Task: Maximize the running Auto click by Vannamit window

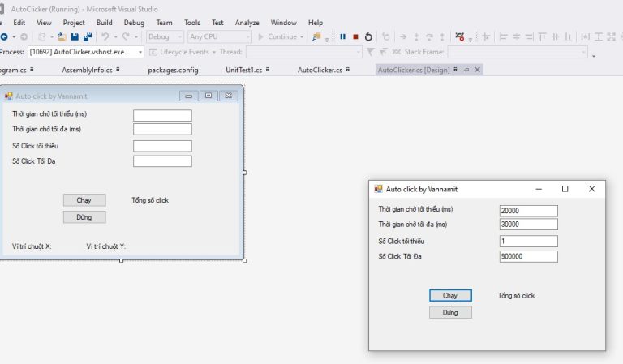Action: tap(565, 189)
